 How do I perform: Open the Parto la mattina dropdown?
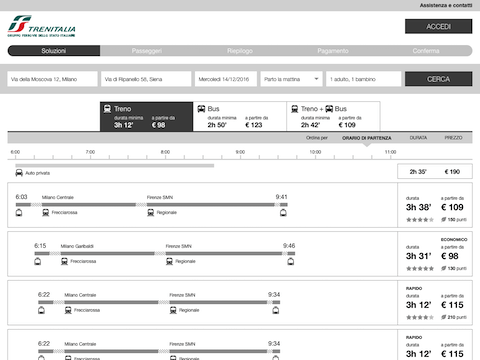(291, 79)
